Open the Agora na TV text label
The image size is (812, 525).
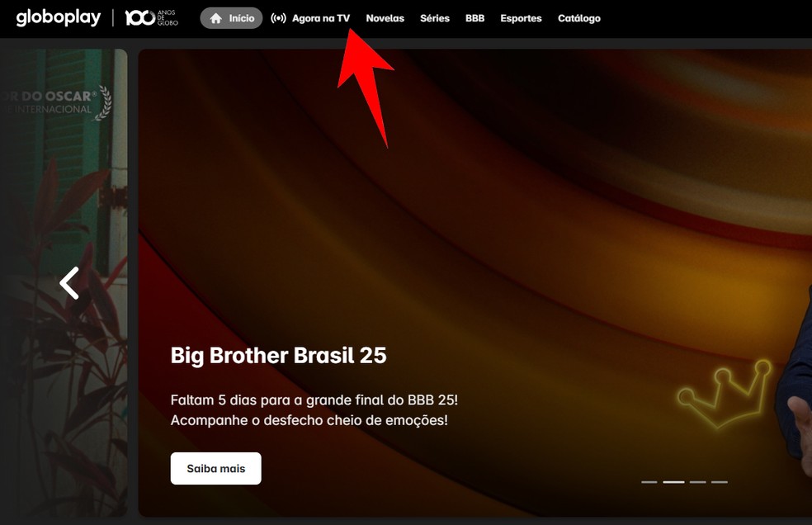coord(321,19)
